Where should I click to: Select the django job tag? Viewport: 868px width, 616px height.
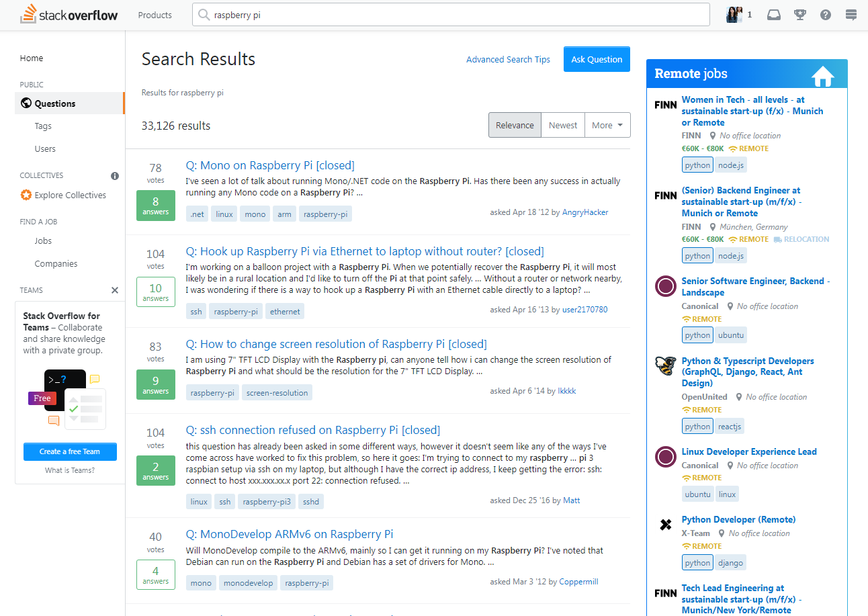coord(730,563)
